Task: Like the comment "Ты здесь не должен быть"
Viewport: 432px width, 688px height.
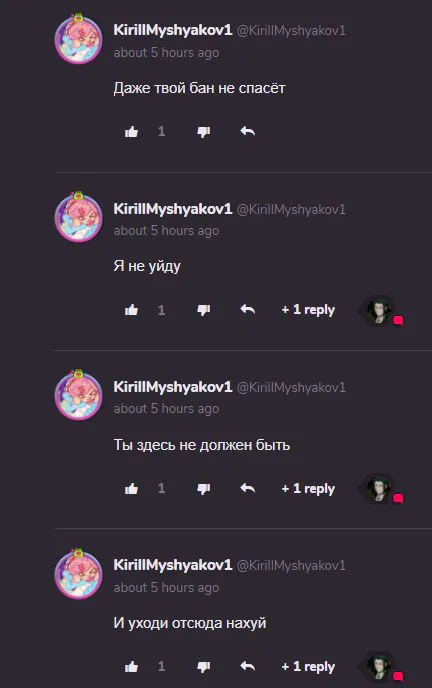Action: click(x=131, y=488)
